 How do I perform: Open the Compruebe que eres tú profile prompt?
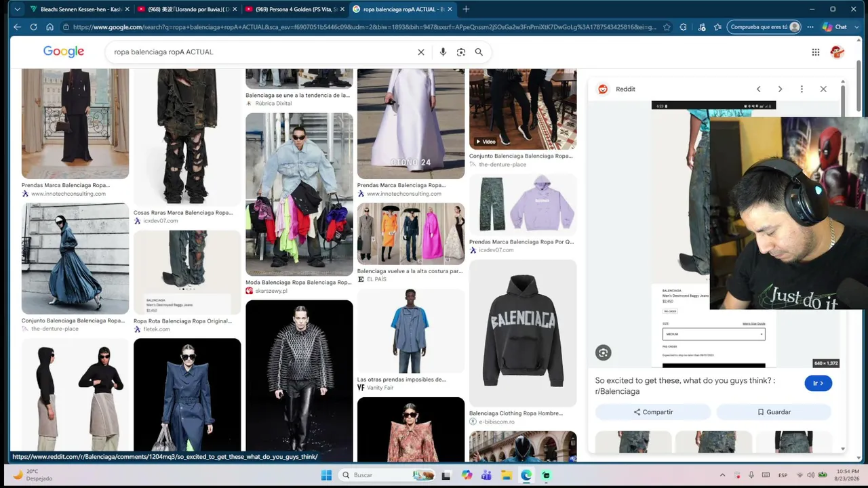[x=765, y=27]
